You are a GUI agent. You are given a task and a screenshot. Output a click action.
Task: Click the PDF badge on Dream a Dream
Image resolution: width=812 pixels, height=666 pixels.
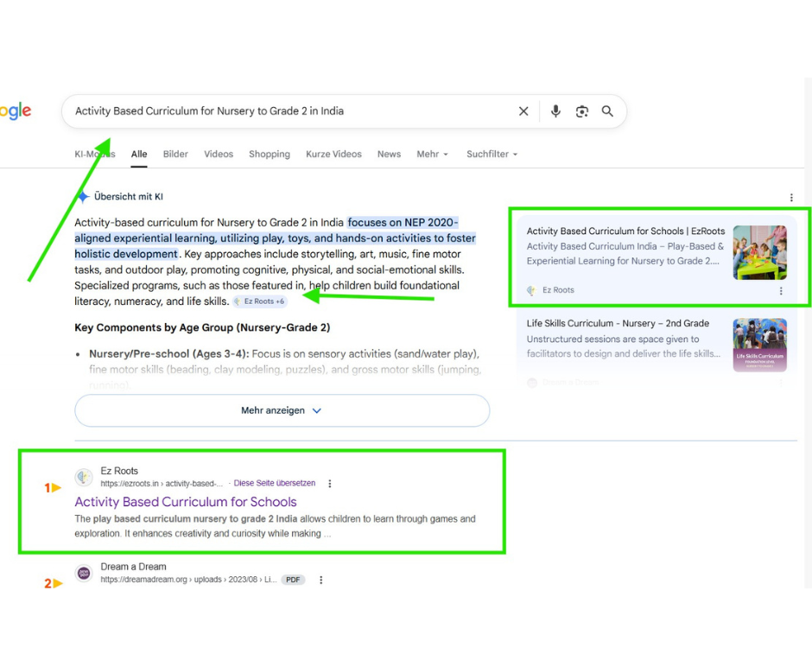tap(293, 580)
